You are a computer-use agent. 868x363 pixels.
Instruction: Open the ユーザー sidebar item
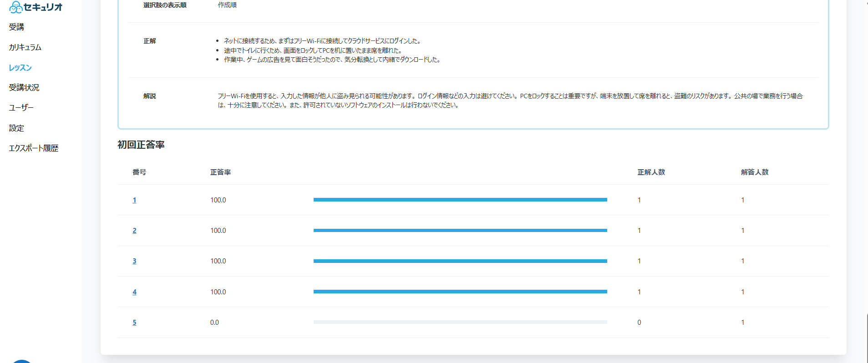(21, 108)
